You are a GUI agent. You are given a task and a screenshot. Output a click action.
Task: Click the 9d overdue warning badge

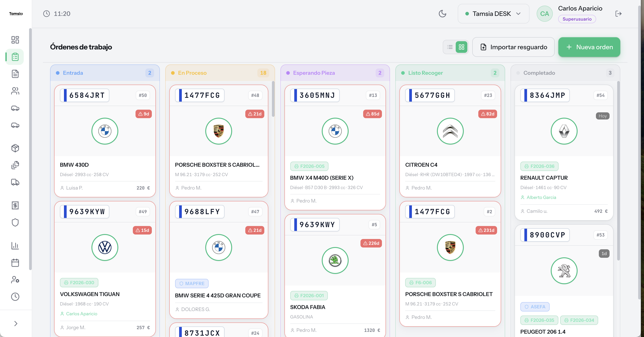(144, 114)
